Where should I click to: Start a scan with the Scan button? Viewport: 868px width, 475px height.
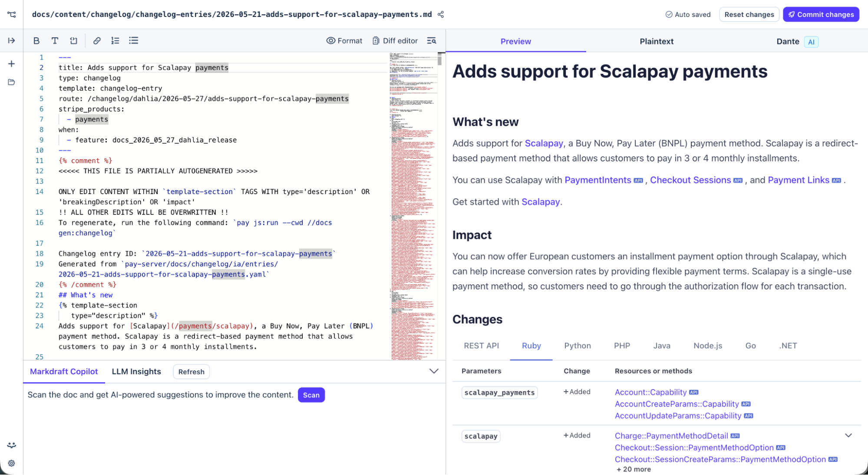pyautogui.click(x=311, y=395)
